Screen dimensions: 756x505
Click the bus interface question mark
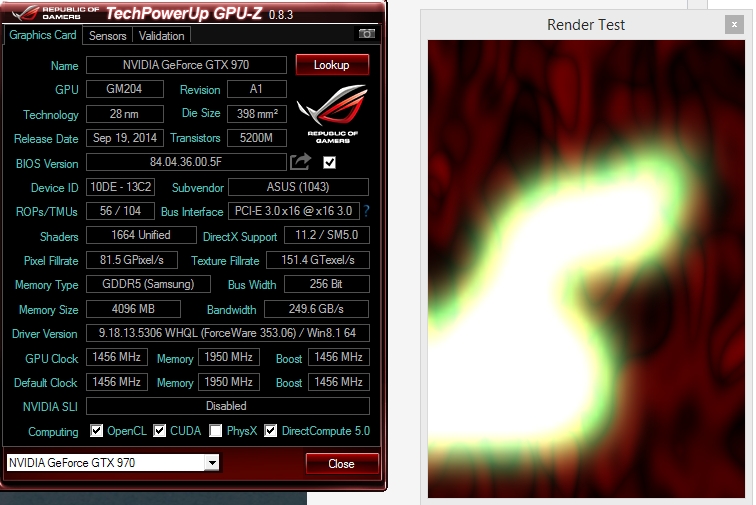(x=366, y=211)
